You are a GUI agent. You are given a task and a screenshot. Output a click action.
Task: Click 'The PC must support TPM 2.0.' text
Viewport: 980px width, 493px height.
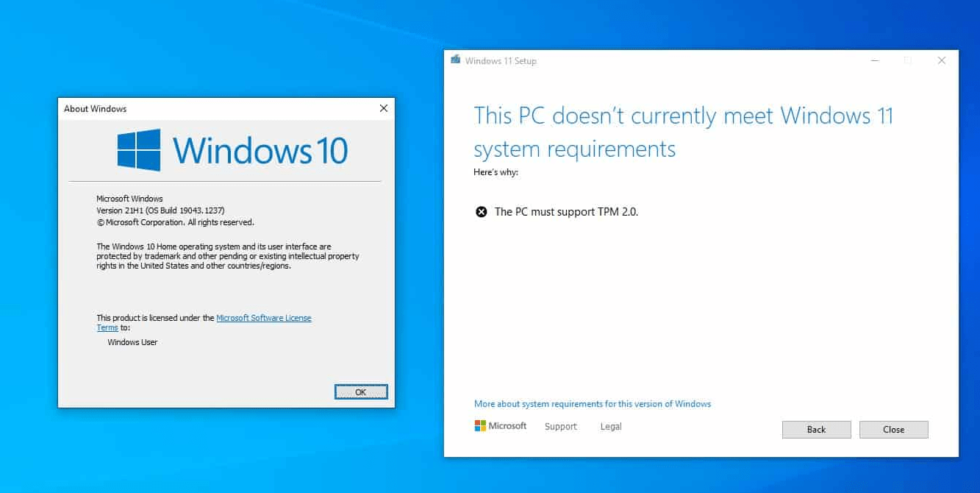pyautogui.click(x=566, y=212)
